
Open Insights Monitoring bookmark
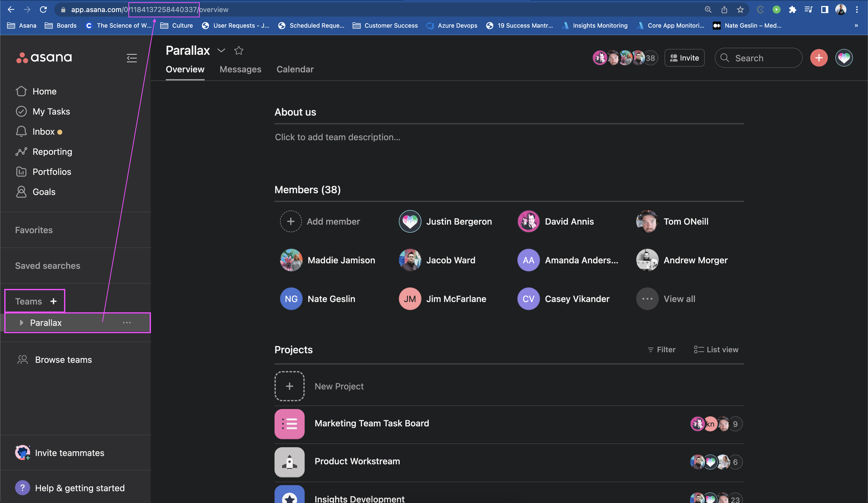coord(594,25)
